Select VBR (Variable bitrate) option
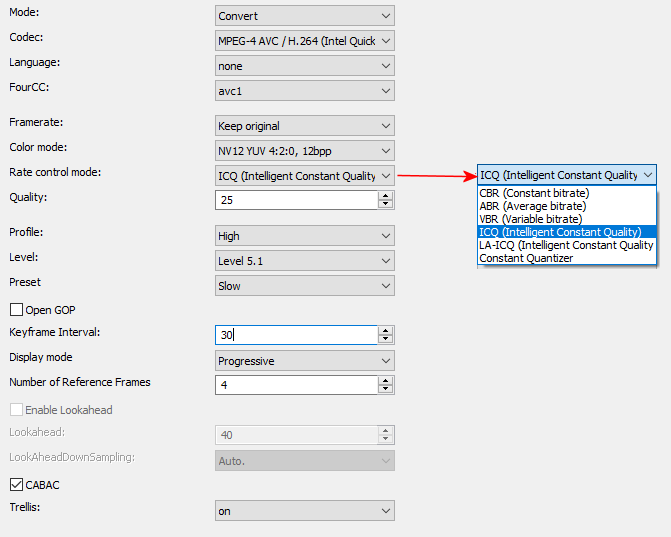The image size is (671, 537). pyautogui.click(x=530, y=219)
